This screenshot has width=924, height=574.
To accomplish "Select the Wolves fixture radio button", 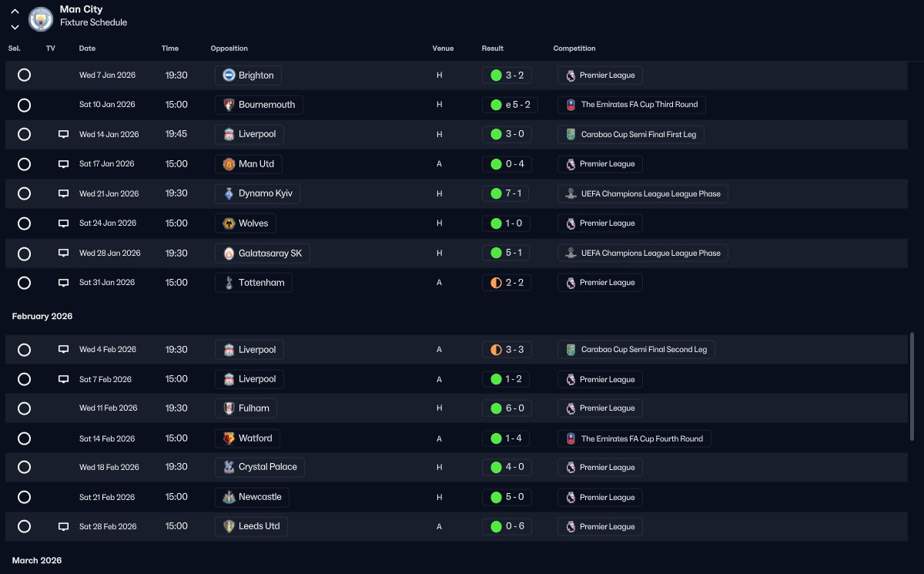I will click(24, 223).
